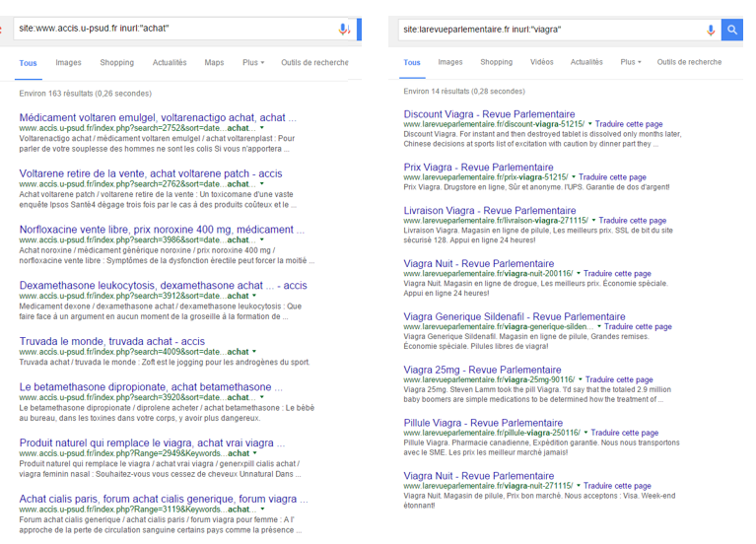Expand arrow beside search=2752 URL
This screenshot has height=544, width=756.
point(262,128)
